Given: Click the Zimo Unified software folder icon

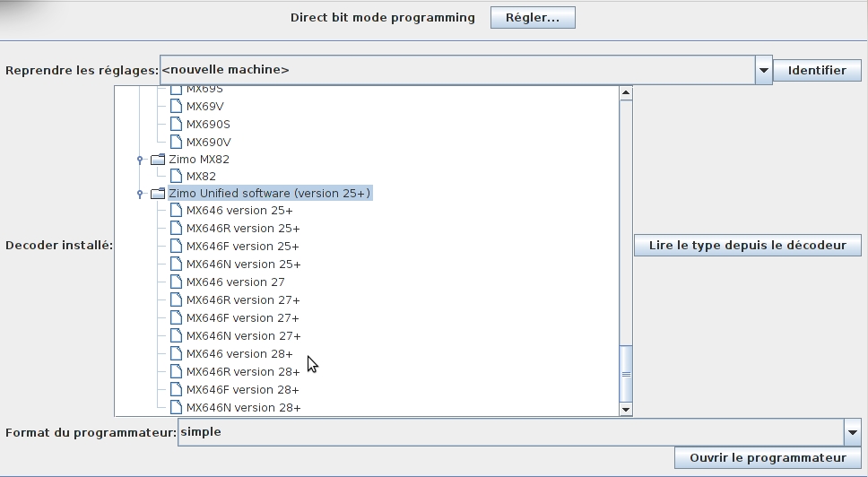Looking at the screenshot, I should point(158,193).
